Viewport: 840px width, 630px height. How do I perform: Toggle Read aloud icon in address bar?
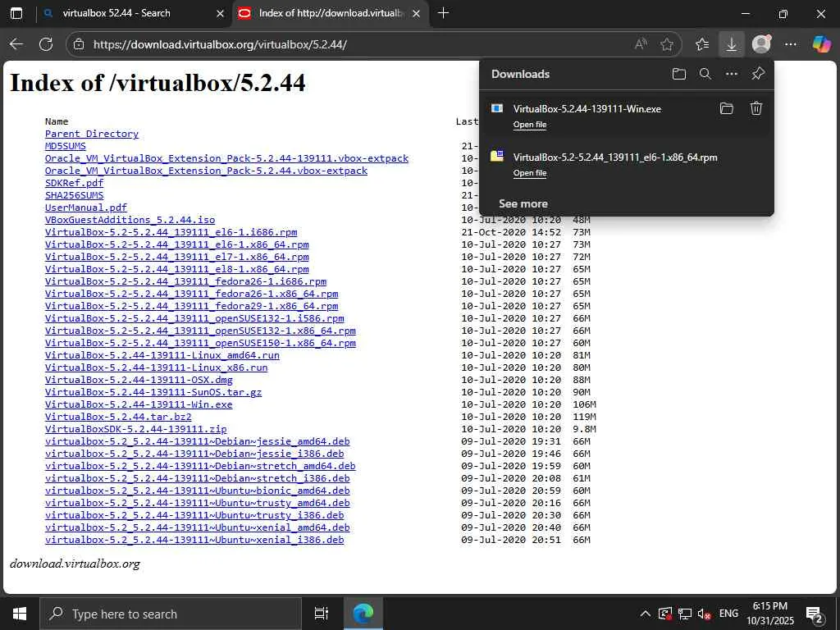[x=641, y=44]
